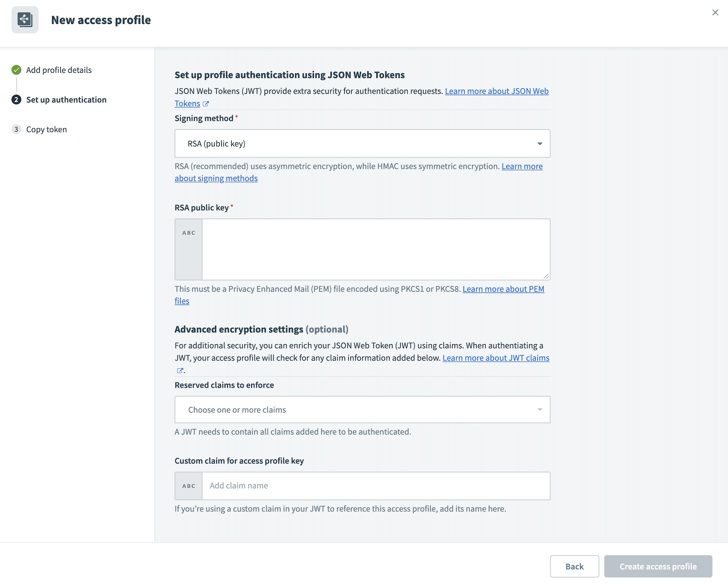Go to Add profile details step

pyautogui.click(x=59, y=70)
